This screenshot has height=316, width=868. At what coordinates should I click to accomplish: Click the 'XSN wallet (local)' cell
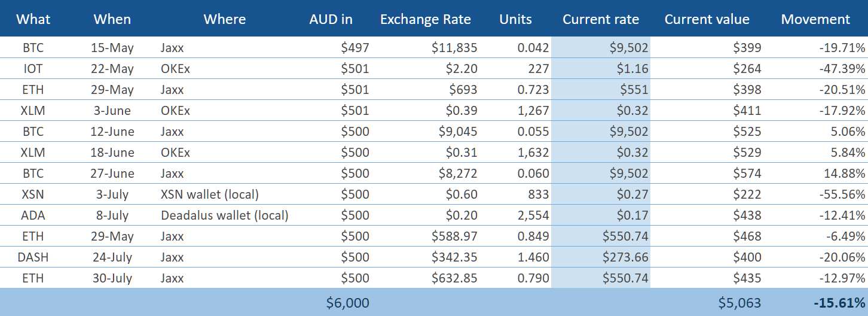click(209, 195)
